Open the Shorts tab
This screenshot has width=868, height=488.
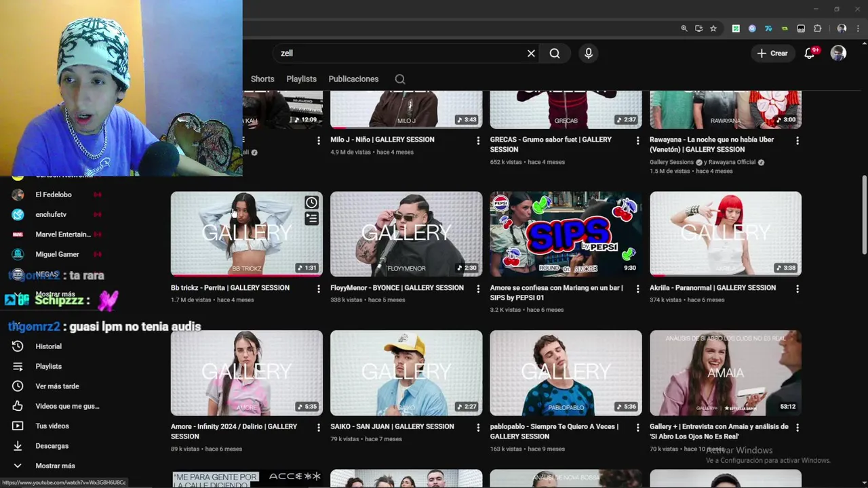pyautogui.click(x=262, y=79)
